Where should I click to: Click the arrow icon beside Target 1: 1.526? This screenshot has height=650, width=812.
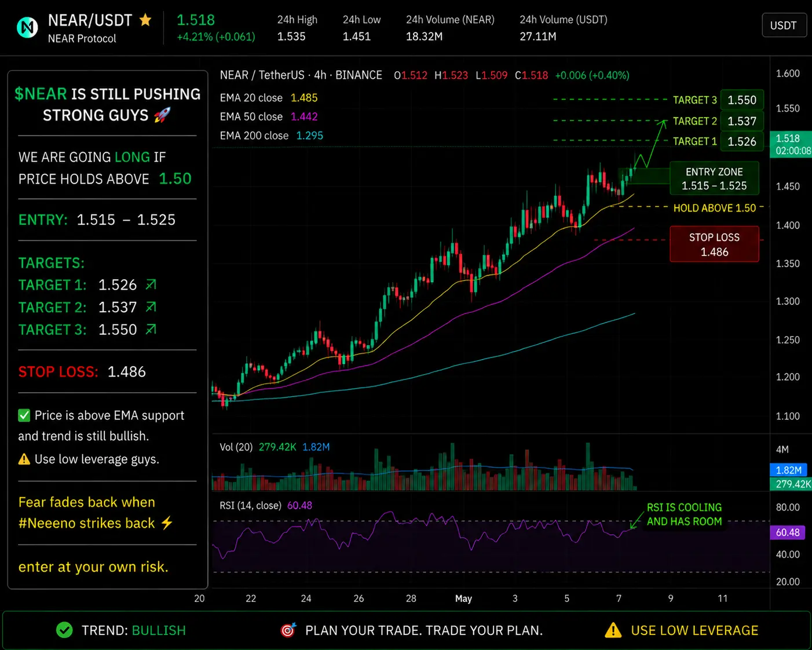tap(151, 284)
